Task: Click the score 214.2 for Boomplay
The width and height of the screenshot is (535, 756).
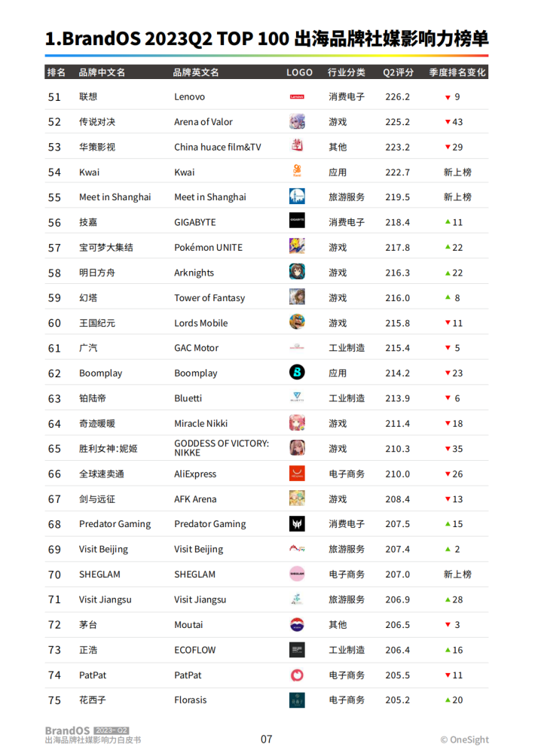Action: point(398,373)
